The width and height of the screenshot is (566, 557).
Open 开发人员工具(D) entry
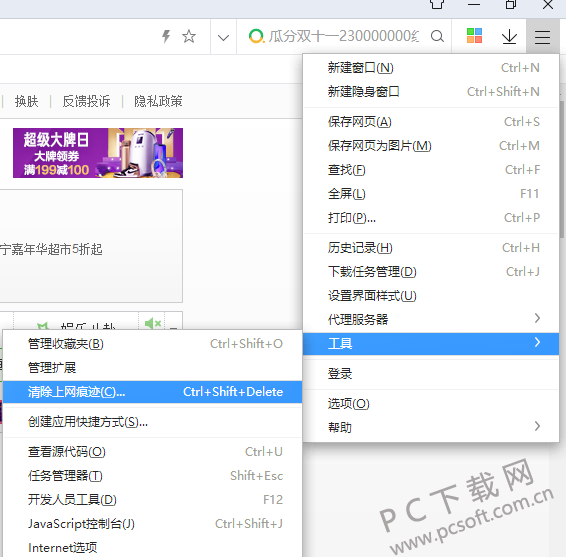pos(152,500)
